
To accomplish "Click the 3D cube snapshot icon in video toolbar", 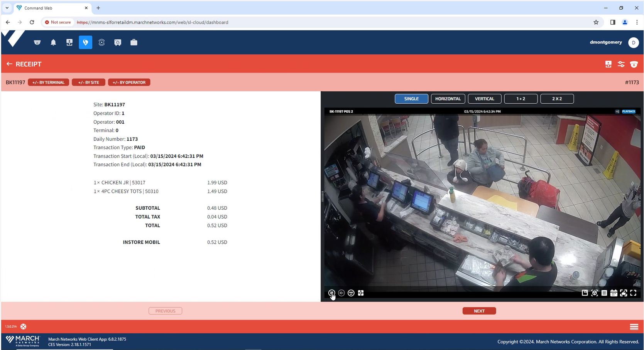I will coord(595,293).
